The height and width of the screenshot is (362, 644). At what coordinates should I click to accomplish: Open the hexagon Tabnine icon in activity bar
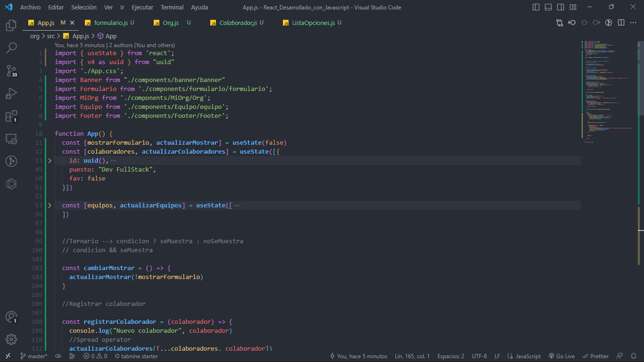(x=11, y=184)
